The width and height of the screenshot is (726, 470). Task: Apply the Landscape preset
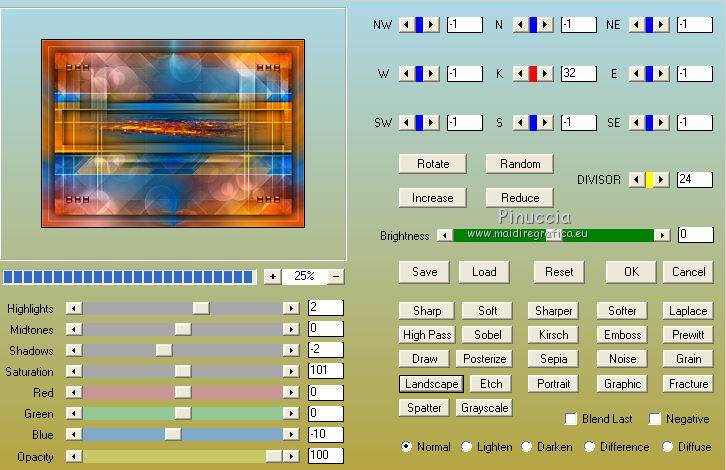(x=431, y=384)
